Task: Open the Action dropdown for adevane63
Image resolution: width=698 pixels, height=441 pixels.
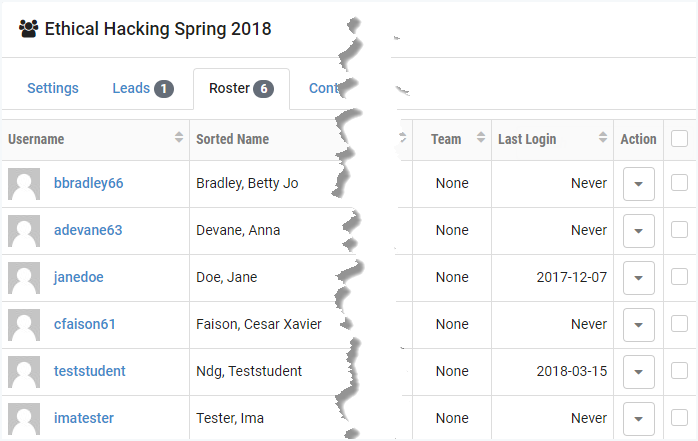Action: coord(639,231)
